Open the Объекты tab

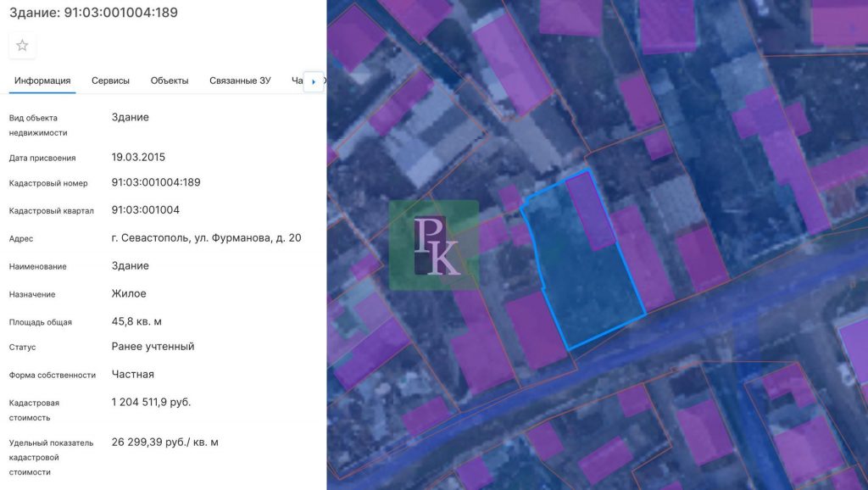(x=170, y=81)
